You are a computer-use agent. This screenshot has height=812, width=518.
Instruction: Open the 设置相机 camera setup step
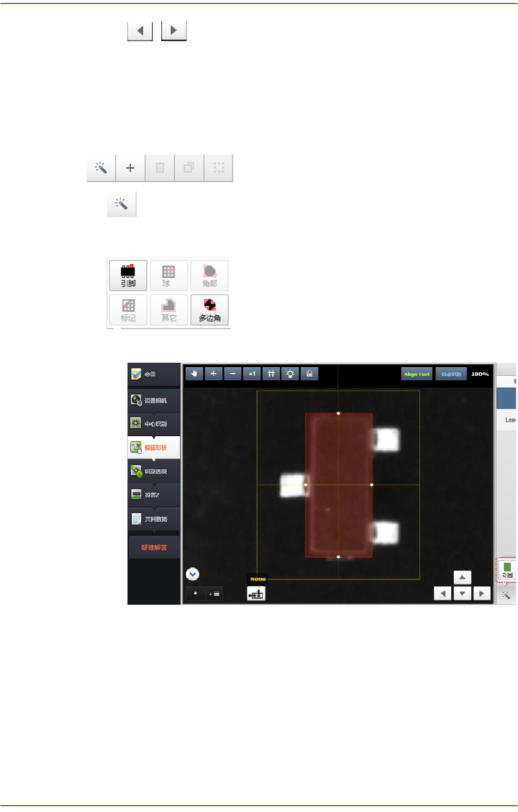154,400
